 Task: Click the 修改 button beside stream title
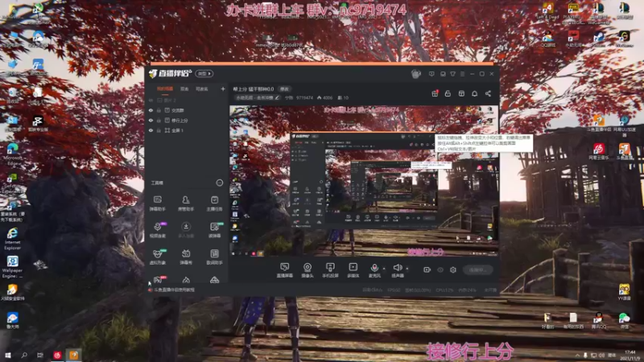tap(284, 89)
